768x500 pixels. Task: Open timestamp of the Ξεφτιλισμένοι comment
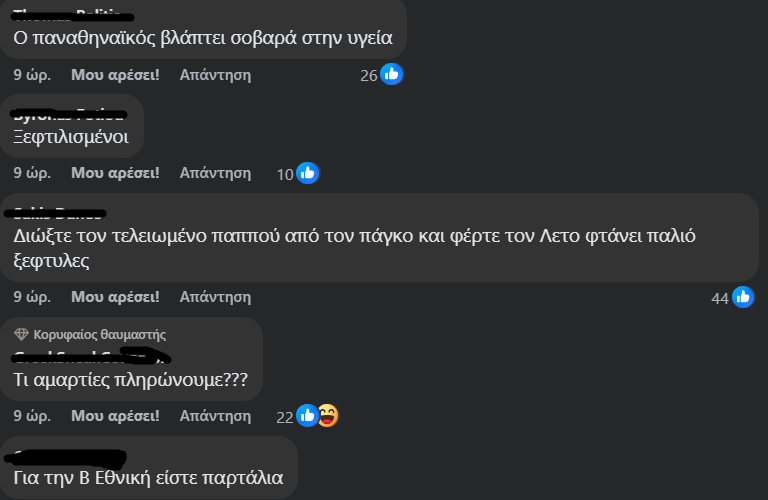pyautogui.click(x=32, y=173)
